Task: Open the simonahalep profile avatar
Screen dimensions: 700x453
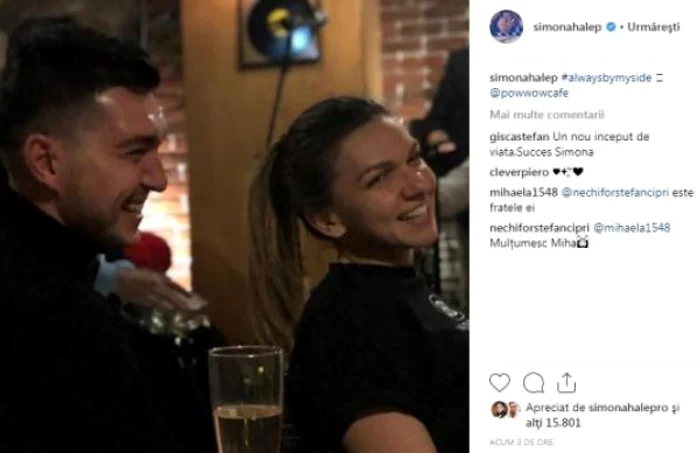Action: tap(506, 26)
